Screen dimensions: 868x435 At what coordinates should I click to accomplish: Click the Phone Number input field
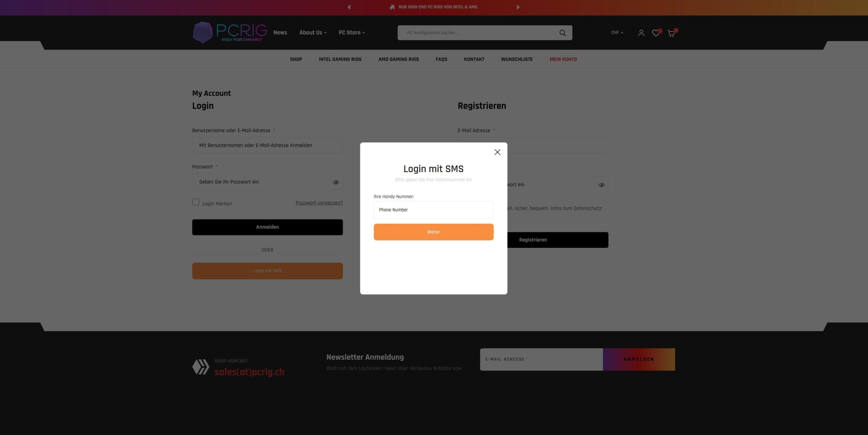pos(433,210)
